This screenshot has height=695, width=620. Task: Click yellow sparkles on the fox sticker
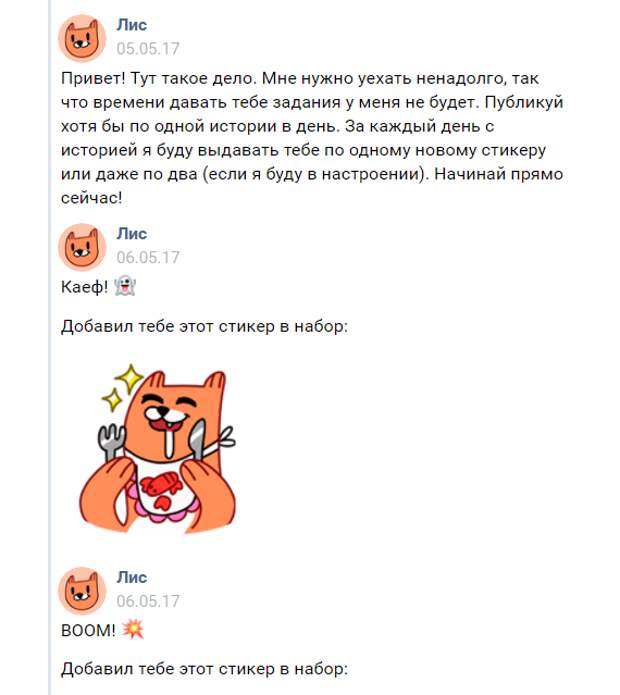tap(123, 387)
